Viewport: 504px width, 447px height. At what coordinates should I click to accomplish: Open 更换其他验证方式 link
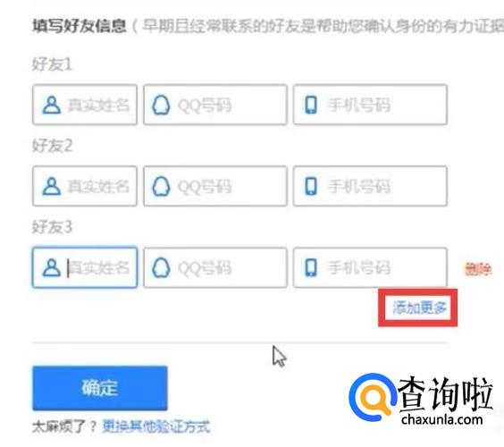156,426
